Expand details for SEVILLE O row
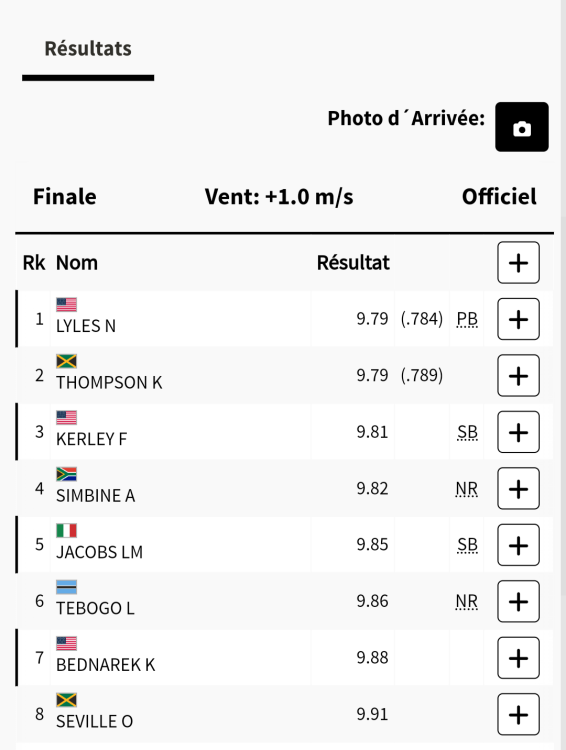 (518, 714)
